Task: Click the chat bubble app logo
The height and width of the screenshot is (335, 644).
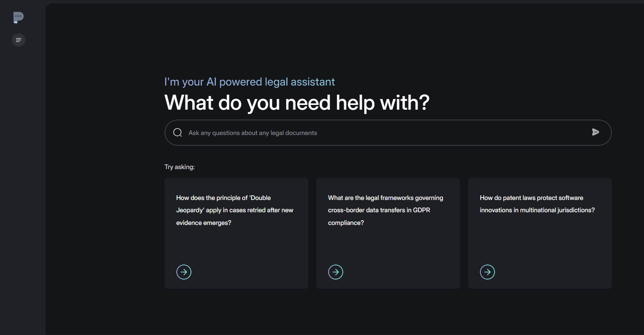Action: pos(18,17)
